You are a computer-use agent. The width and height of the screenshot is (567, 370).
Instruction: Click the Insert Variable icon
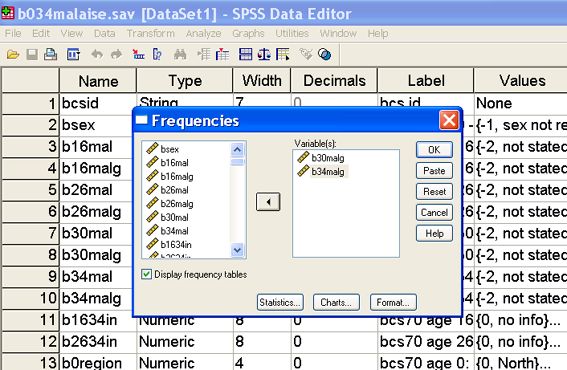pyautogui.click(x=222, y=55)
